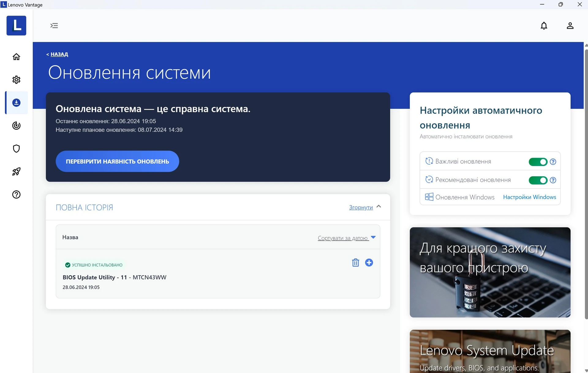Click the ПОВНА ІСТОРІЯ heading
This screenshot has width=588, height=373.
84,207
